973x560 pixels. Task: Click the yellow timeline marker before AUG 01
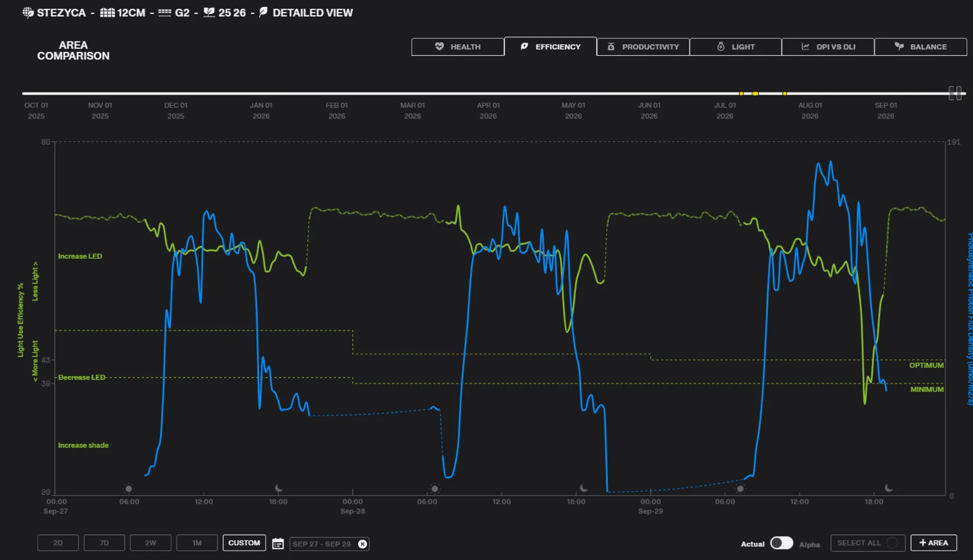(784, 94)
